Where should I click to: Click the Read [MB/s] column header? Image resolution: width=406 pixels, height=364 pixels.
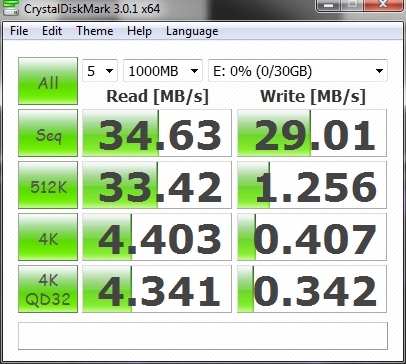pyautogui.click(x=157, y=96)
